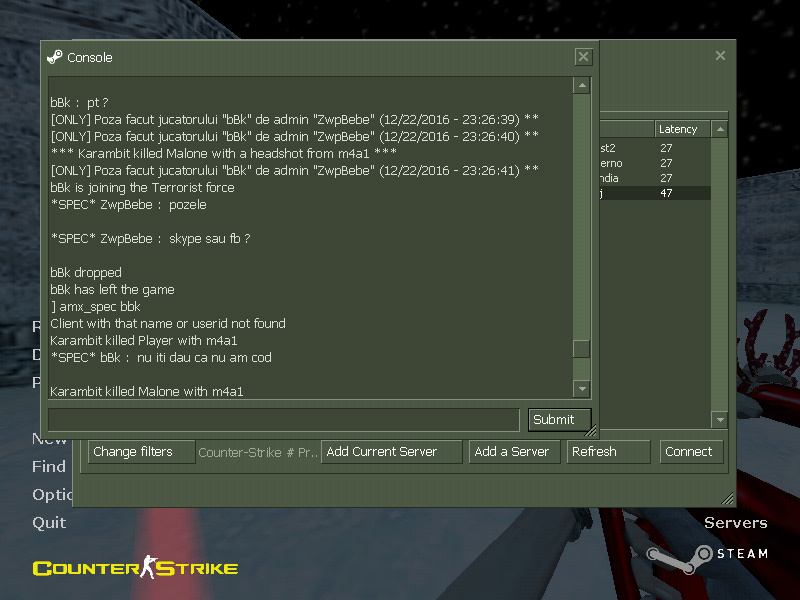Screen dimensions: 800x600
Task: Click the Console scrollbar thumb
Action: 581,349
